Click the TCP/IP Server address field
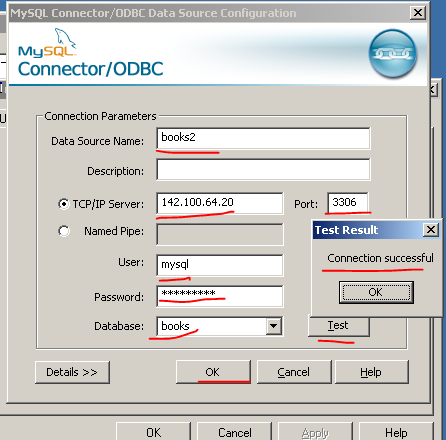The width and height of the screenshot is (446, 440). pos(220,203)
